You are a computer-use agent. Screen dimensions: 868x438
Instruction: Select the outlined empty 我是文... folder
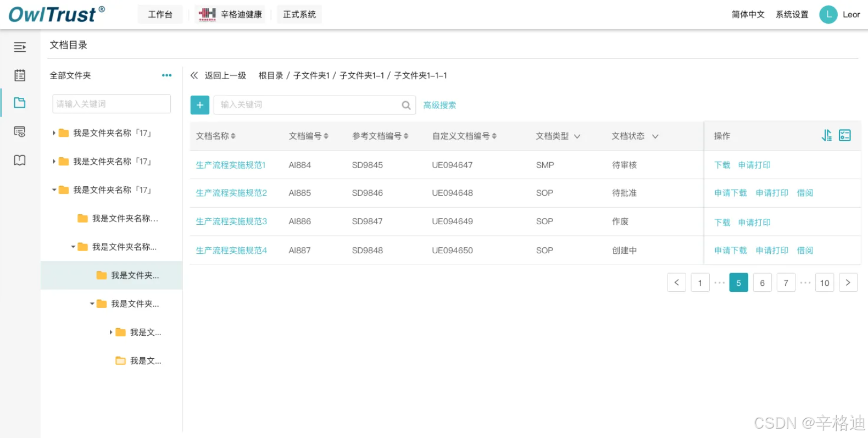coord(138,361)
